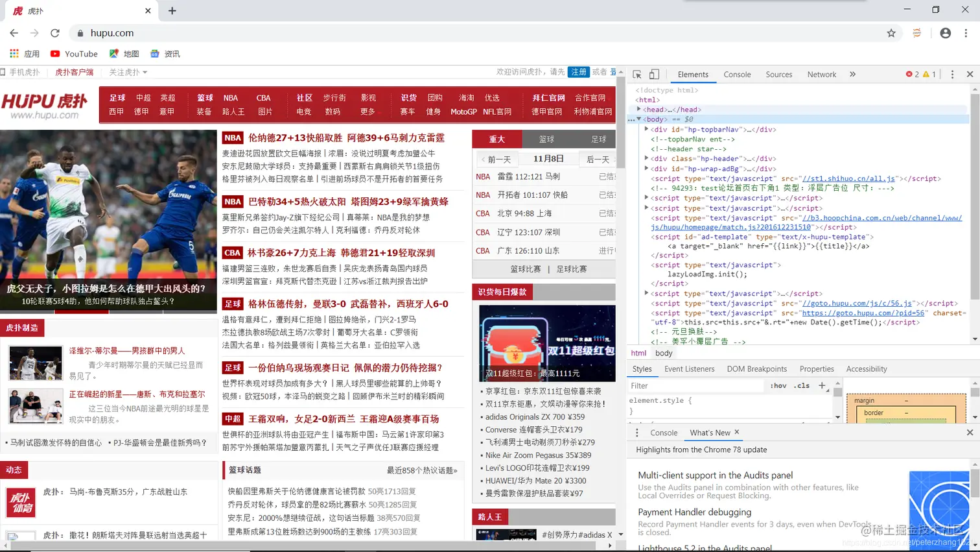
Task: Open the Chrome profile avatar
Action: click(x=945, y=32)
